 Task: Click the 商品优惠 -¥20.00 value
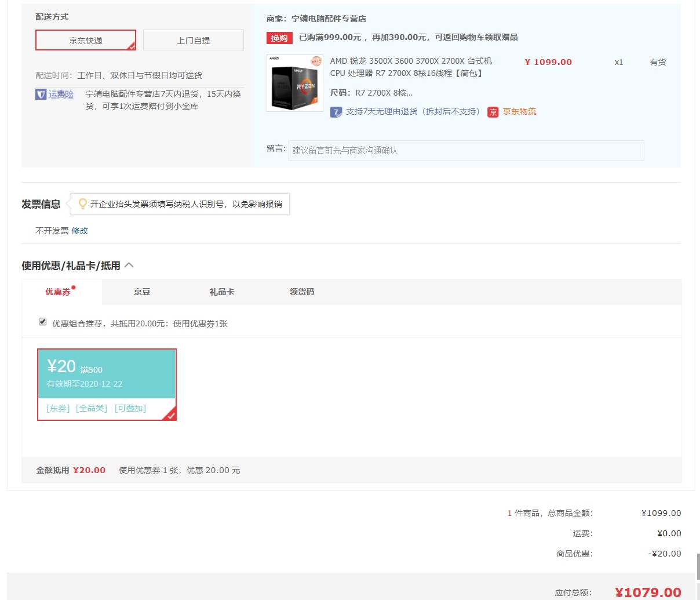pos(665,554)
